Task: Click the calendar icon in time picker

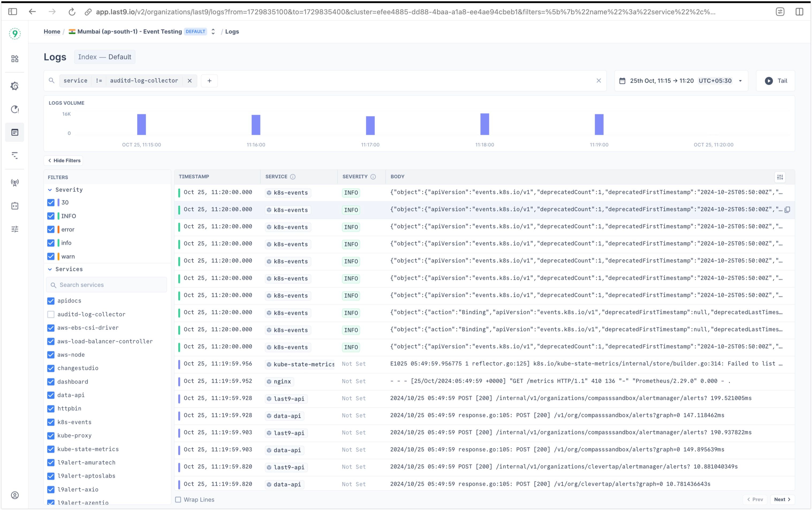Action: tap(622, 81)
